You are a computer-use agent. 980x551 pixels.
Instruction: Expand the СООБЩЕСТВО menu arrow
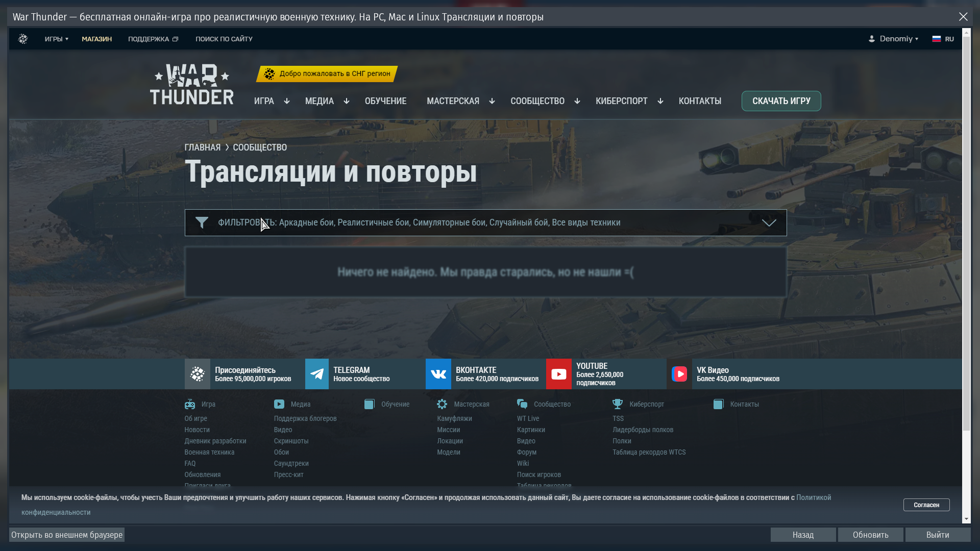(577, 101)
